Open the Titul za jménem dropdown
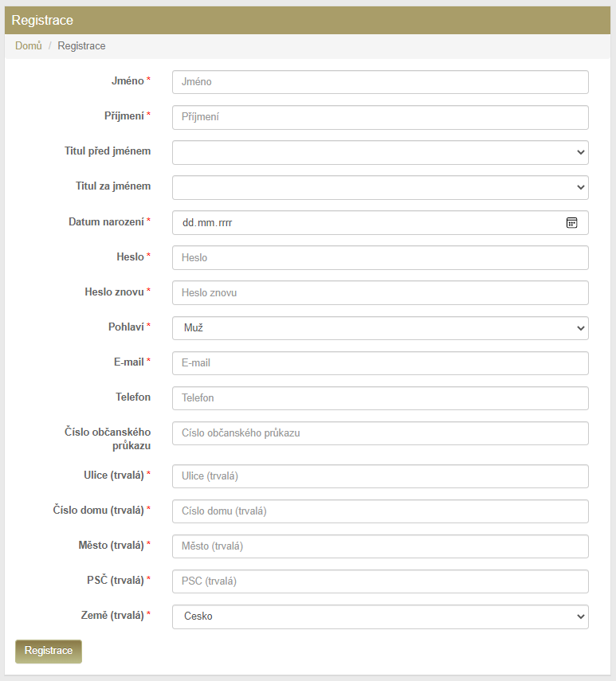This screenshot has height=681, width=616. pos(380,188)
